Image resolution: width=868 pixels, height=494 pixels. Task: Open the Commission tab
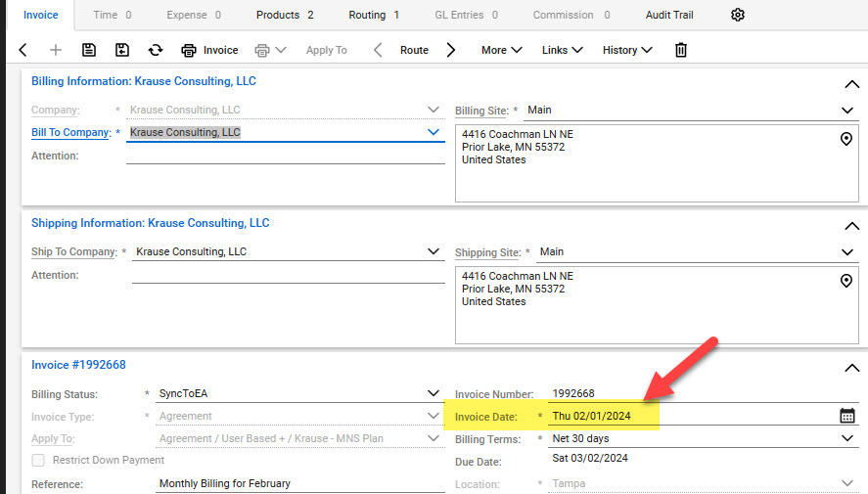[571, 15]
